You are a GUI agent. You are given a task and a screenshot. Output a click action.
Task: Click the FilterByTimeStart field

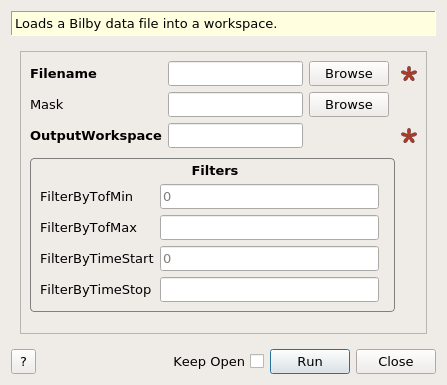click(269, 259)
